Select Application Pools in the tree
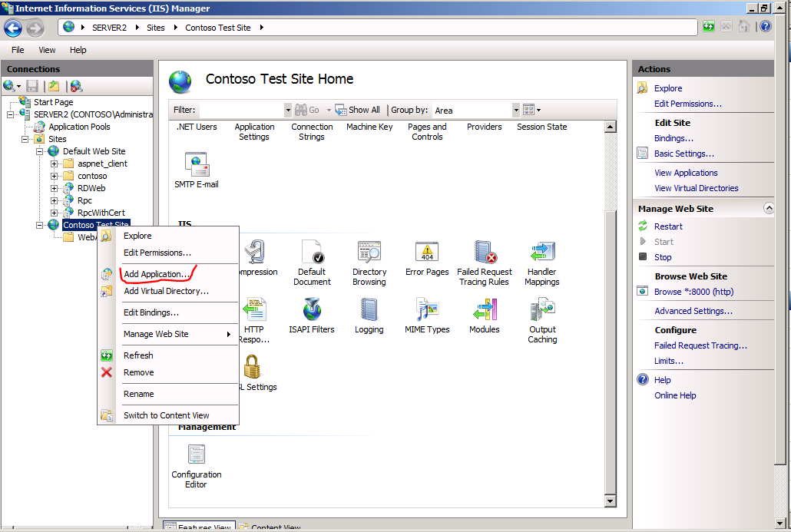Image resolution: width=791 pixels, height=532 pixels. coord(79,127)
